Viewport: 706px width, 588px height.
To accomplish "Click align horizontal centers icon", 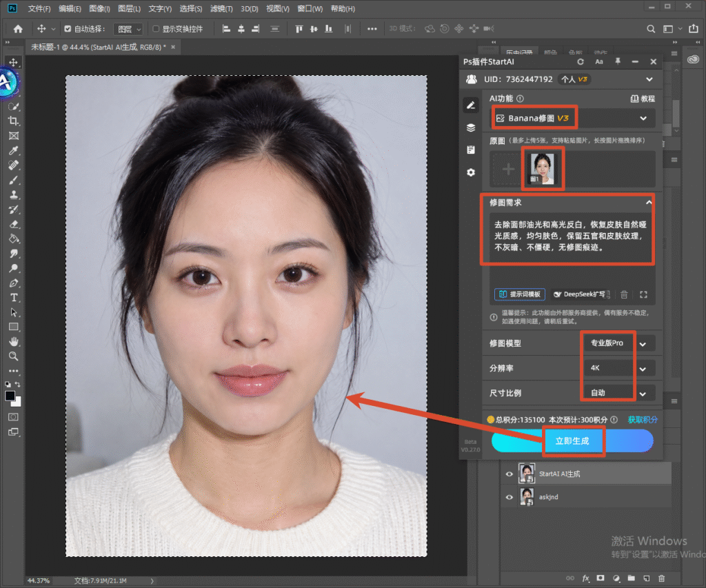I will click(241, 29).
